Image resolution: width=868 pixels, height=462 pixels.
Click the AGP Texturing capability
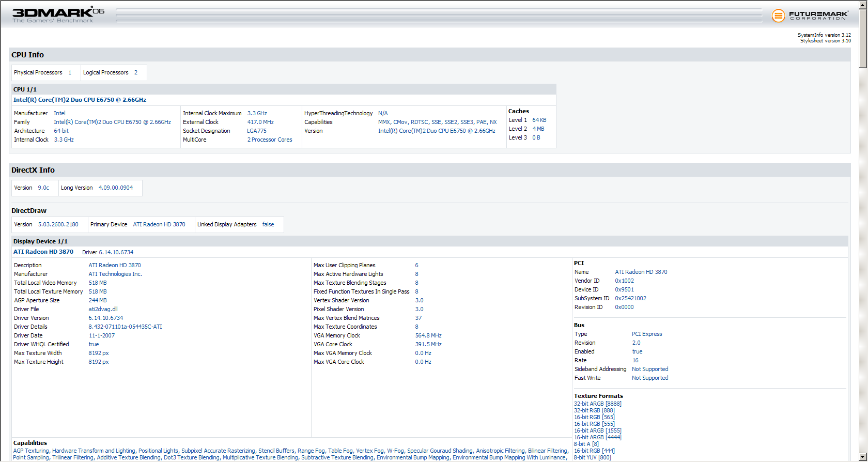[x=31, y=451]
